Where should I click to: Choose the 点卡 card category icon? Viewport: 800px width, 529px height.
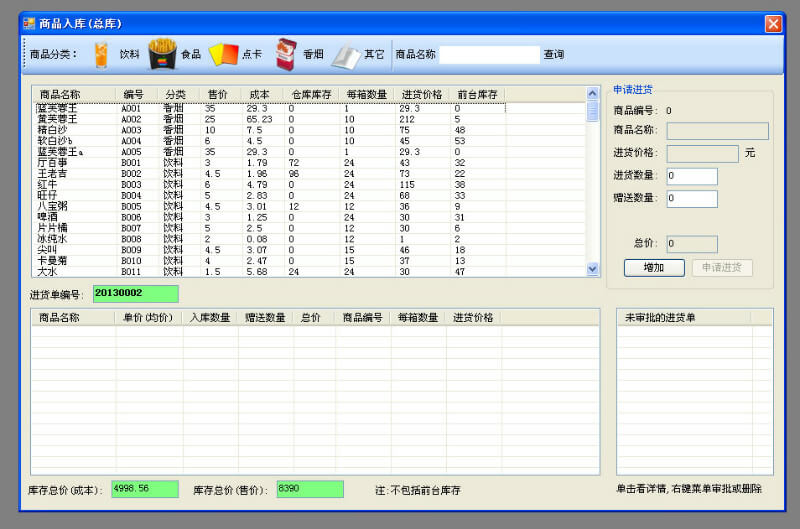[223, 54]
